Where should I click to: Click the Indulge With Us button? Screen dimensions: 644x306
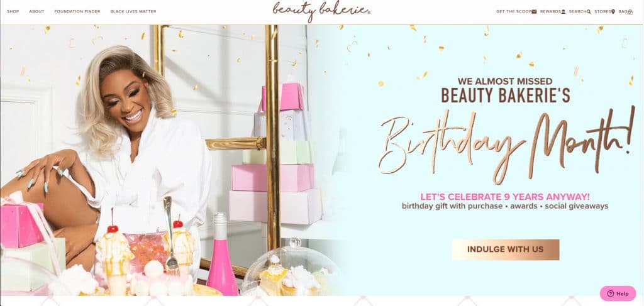[506, 249]
